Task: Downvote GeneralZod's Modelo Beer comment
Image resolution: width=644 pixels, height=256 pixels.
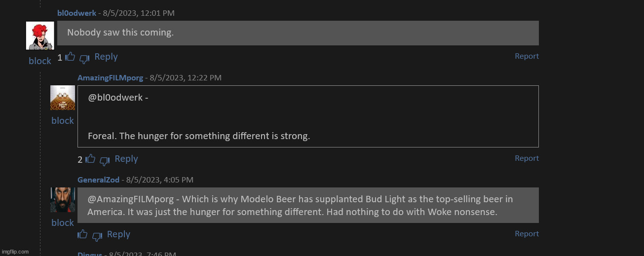Action: click(x=97, y=236)
